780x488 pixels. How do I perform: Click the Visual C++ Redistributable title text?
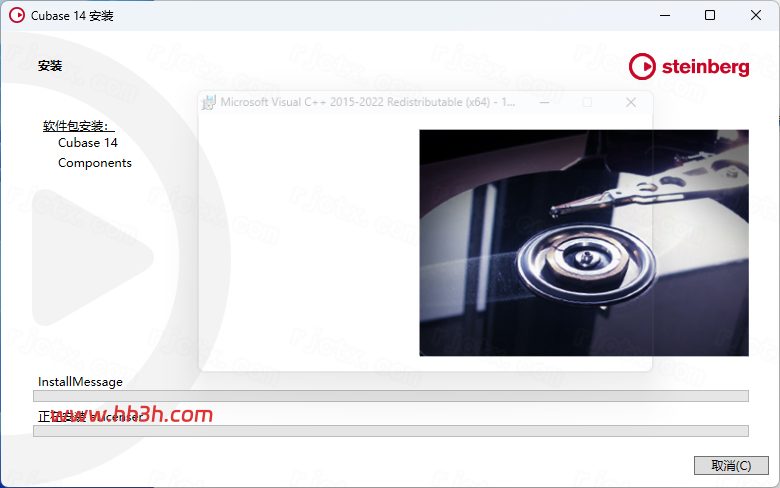[x=368, y=102]
